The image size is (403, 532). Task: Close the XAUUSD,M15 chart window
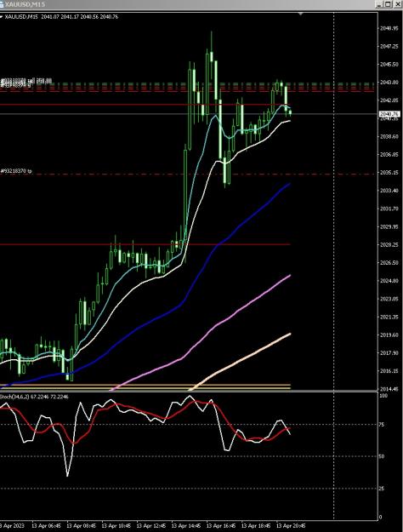(396, 4)
